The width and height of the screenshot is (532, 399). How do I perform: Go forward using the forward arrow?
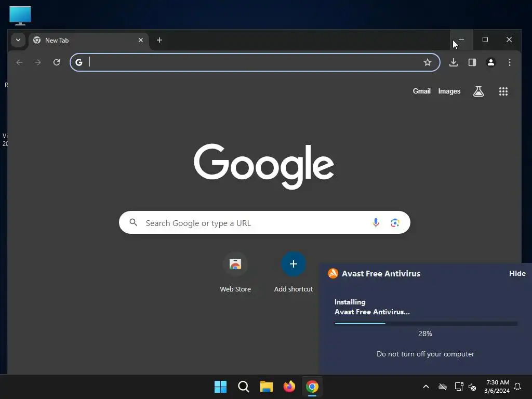coord(38,62)
